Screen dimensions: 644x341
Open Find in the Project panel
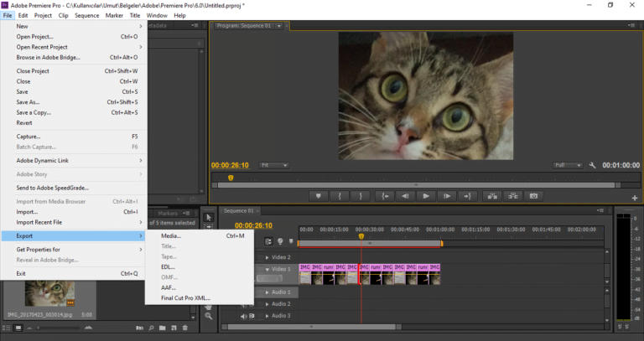click(x=152, y=328)
